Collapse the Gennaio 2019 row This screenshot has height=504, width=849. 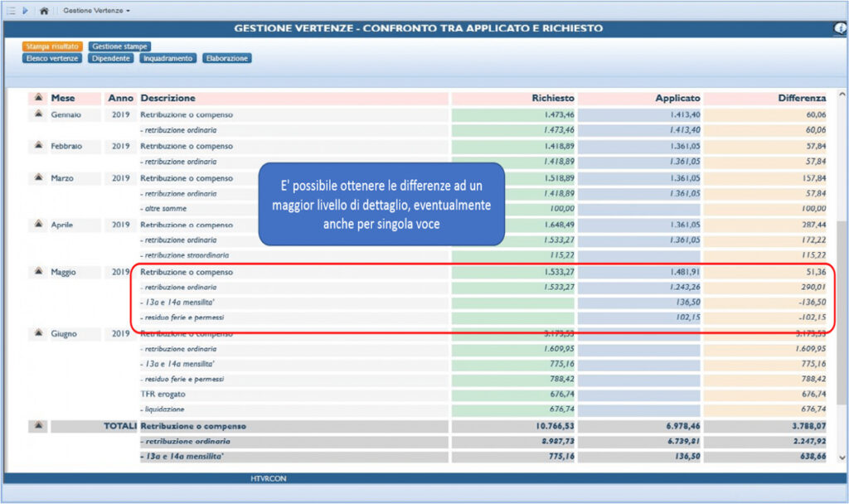pyautogui.click(x=38, y=114)
